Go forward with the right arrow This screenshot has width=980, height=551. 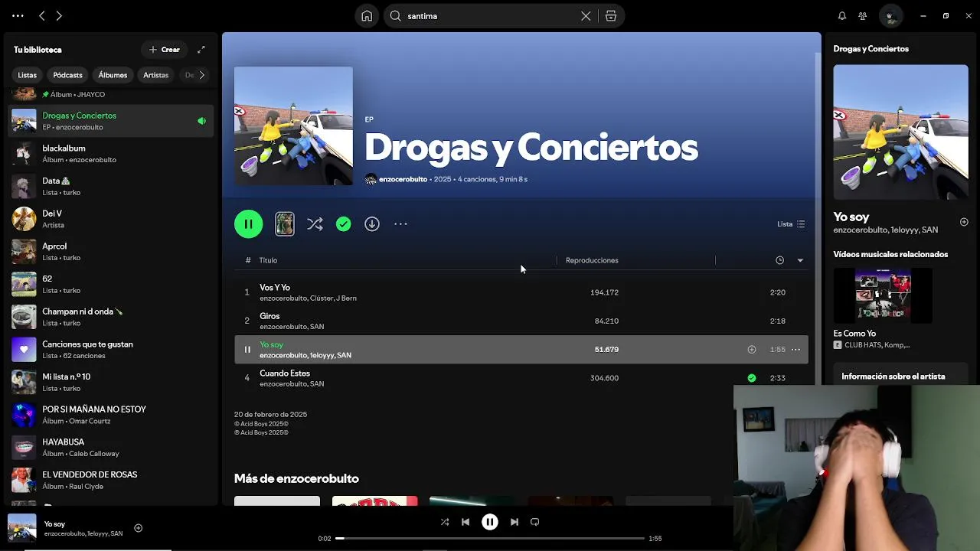(59, 16)
